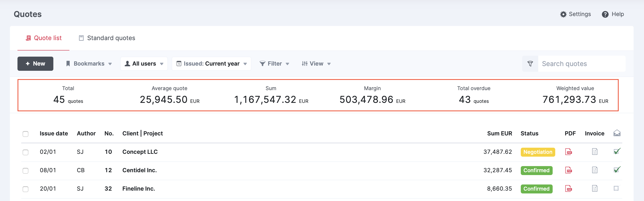Create a quote with the New button
This screenshot has height=201, width=644.
pyautogui.click(x=35, y=64)
